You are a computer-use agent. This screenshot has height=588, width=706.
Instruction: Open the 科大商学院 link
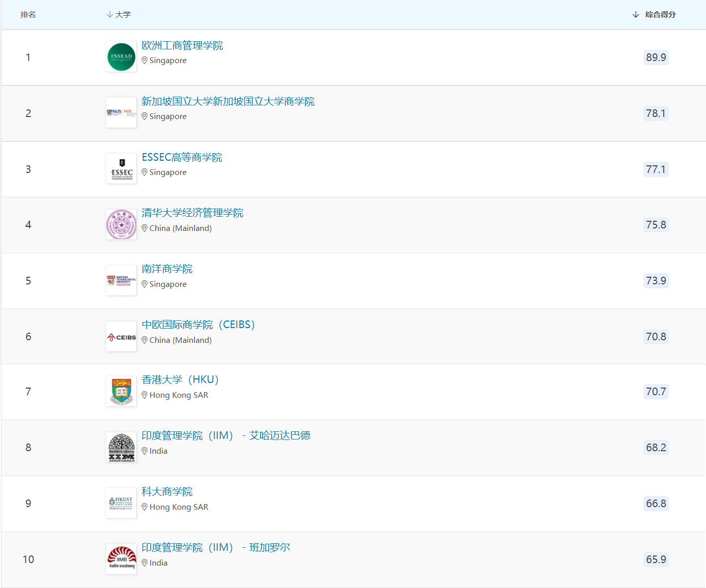167,491
